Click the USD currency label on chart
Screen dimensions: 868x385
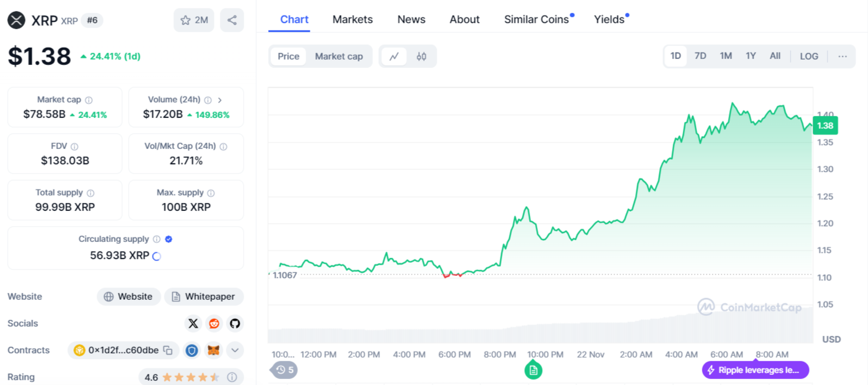click(831, 339)
